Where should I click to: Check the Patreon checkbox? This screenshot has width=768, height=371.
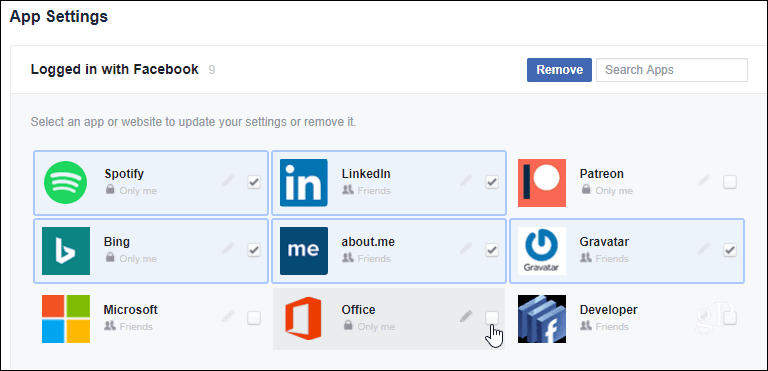pyautogui.click(x=730, y=182)
